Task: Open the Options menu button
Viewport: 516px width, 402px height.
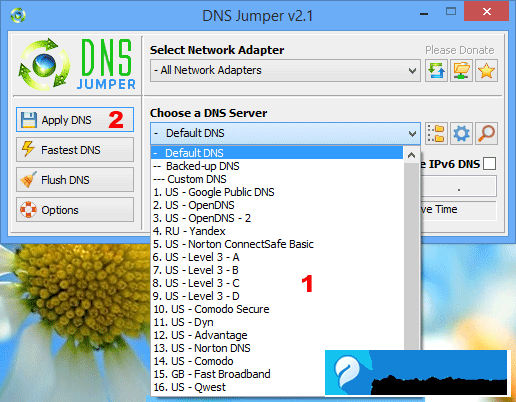Action: coord(75,210)
